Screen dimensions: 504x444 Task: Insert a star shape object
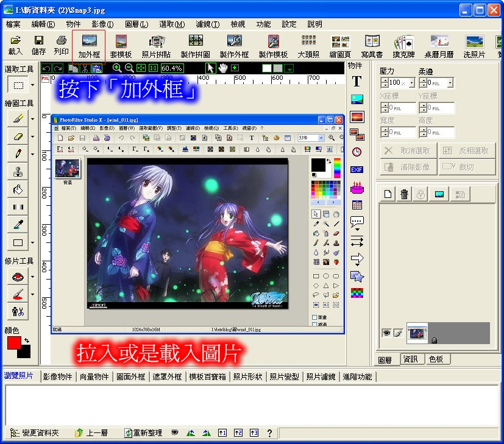[357, 277]
